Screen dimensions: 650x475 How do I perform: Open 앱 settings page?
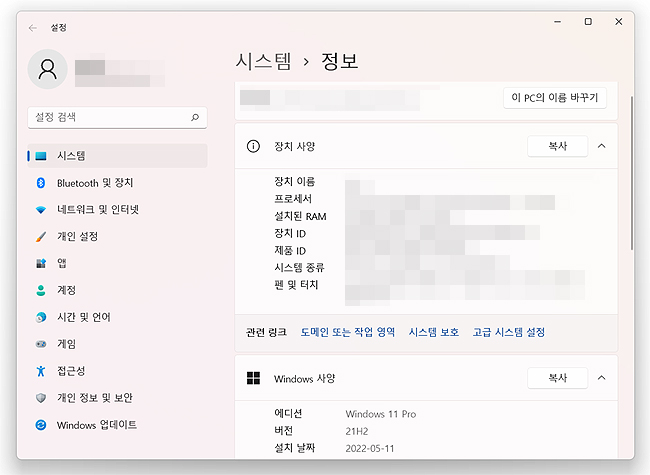(x=117, y=263)
